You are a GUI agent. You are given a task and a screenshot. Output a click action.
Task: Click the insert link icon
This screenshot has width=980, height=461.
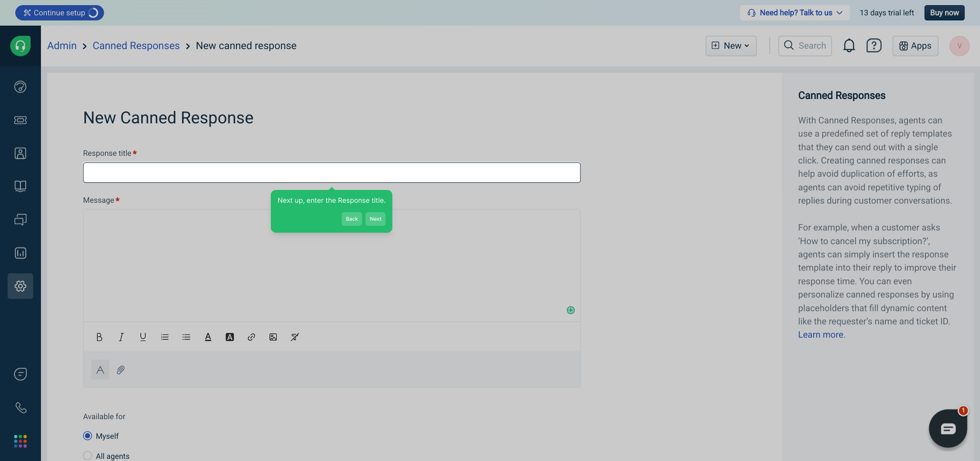(x=251, y=337)
